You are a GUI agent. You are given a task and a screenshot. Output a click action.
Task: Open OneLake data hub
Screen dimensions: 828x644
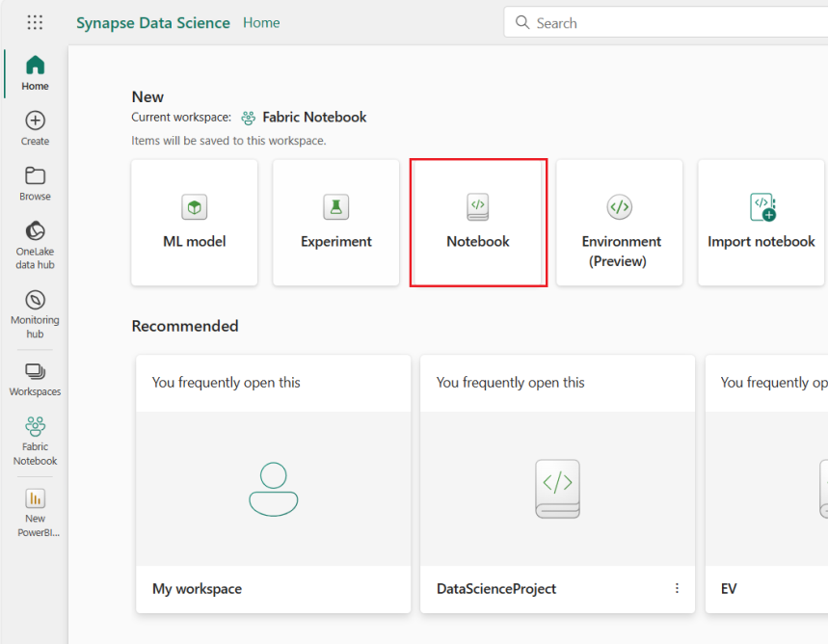(35, 245)
